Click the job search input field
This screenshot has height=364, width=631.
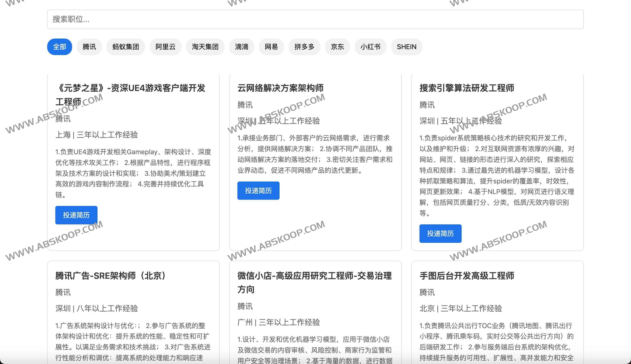pyautogui.click(x=315, y=19)
